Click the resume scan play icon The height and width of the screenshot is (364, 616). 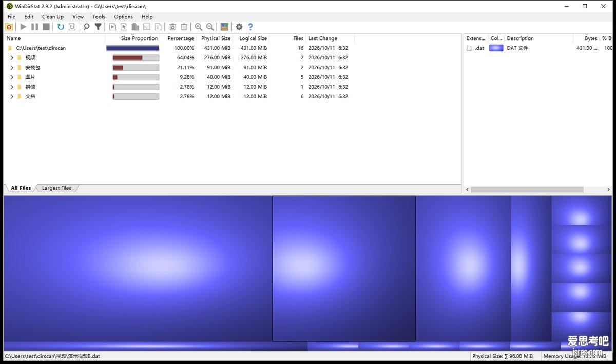tap(23, 27)
